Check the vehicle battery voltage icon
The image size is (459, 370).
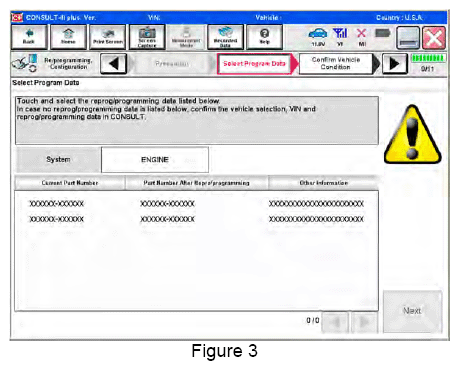pos(318,37)
